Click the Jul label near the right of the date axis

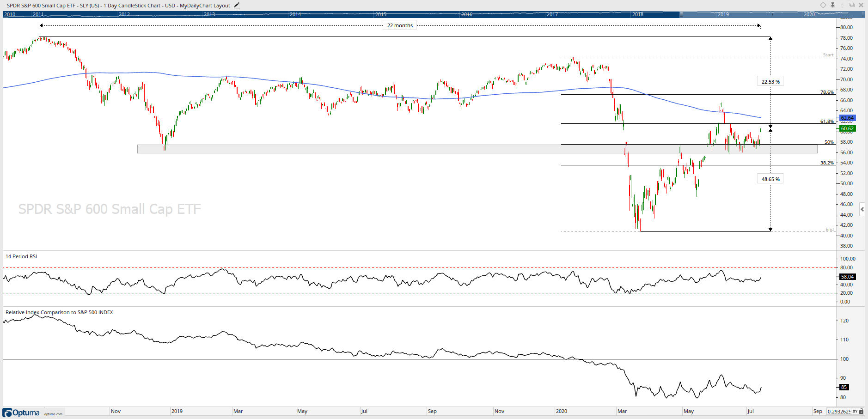751,411
